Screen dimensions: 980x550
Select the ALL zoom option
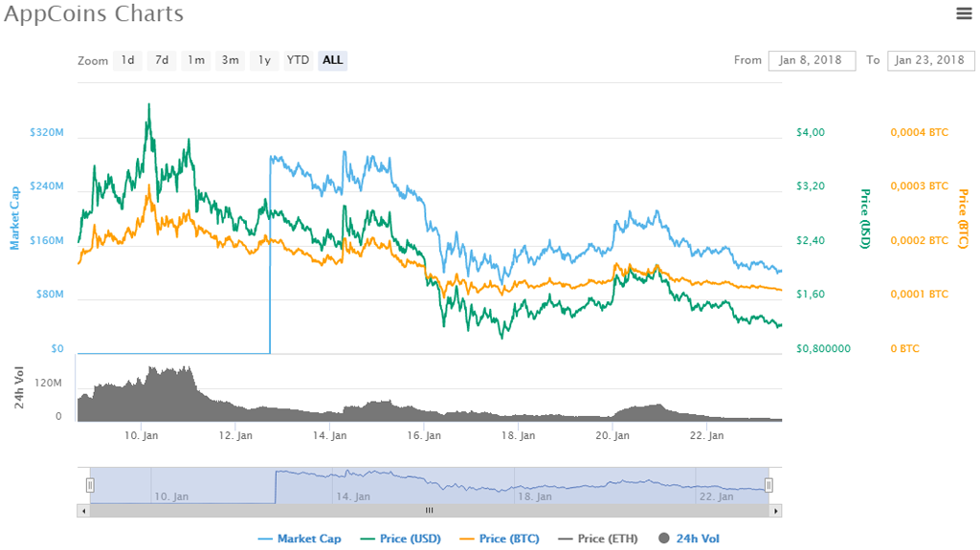click(x=332, y=60)
